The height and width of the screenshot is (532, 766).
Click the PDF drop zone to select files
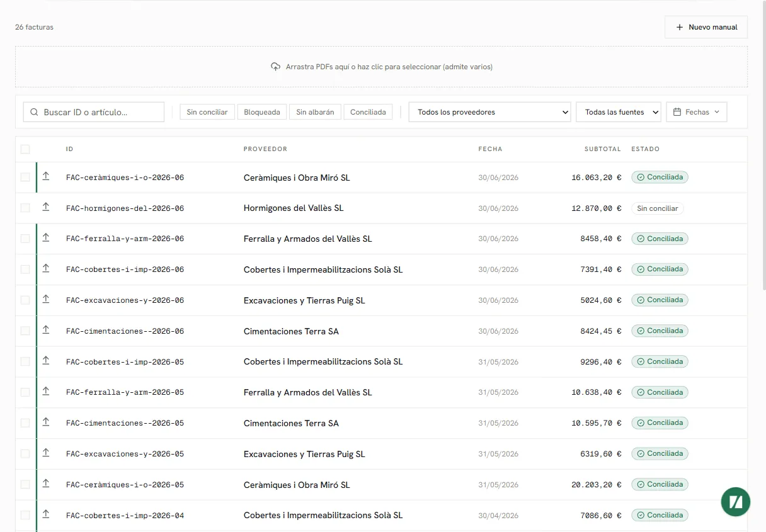pyautogui.click(x=381, y=67)
